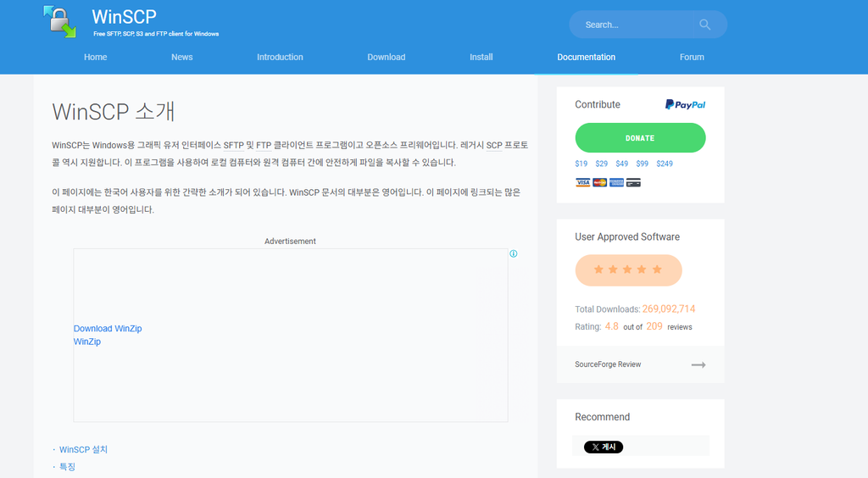Open the 특징 link

coord(67,467)
